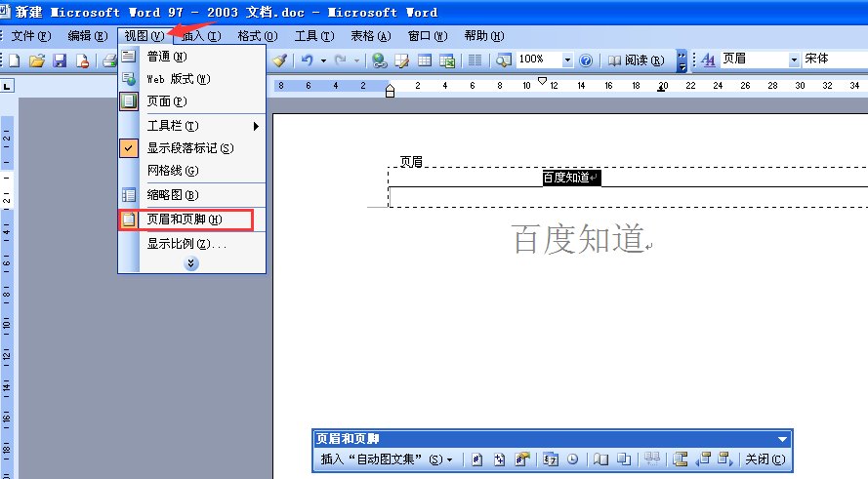The width and height of the screenshot is (868, 479).
Task: Click the blue Help question mark icon
Action: point(586,60)
